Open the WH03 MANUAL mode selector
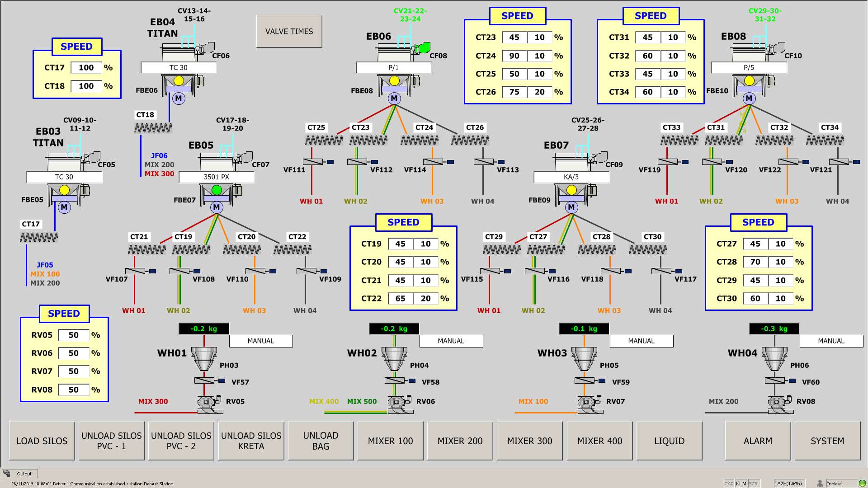Screen dimensions: 868x488 pyautogui.click(x=641, y=341)
